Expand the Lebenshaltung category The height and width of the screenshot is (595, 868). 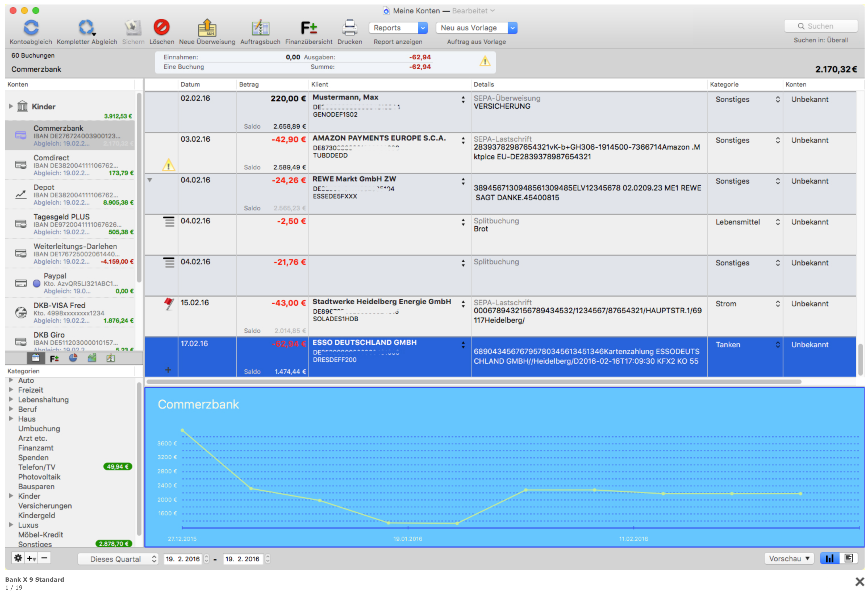[11, 399]
